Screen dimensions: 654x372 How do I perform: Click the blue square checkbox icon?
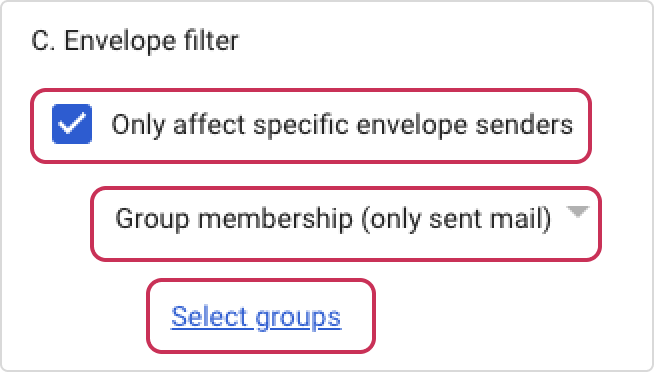coord(72,124)
